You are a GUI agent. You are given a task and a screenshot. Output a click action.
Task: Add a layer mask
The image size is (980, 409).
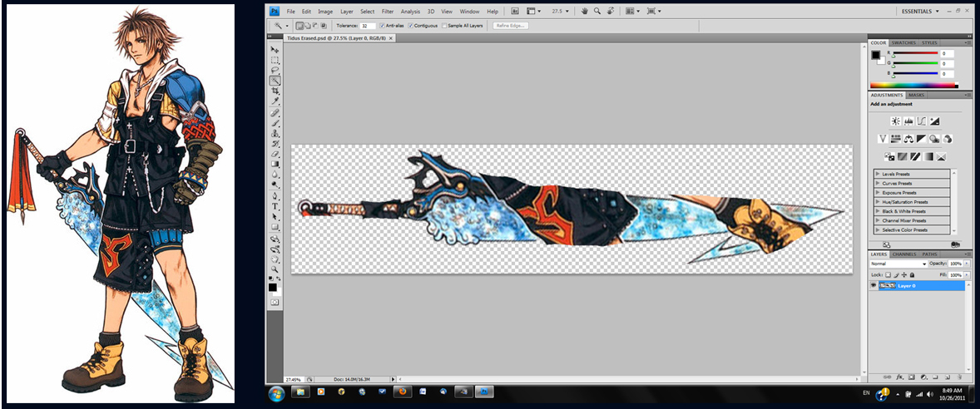tap(911, 377)
